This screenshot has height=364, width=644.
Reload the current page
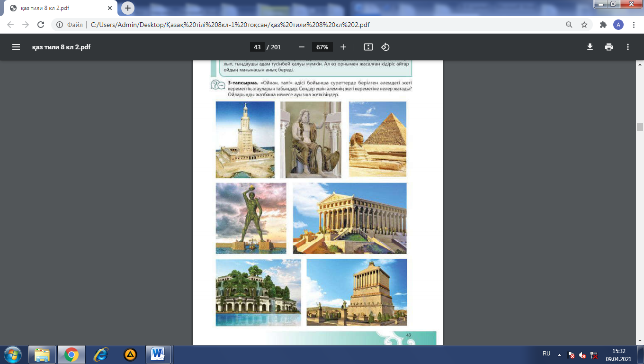click(41, 25)
